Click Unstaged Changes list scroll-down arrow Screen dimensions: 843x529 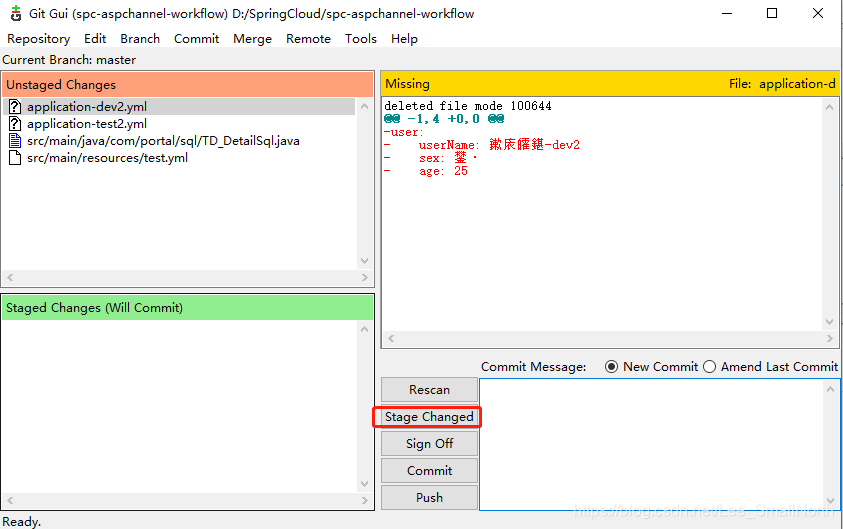365,261
